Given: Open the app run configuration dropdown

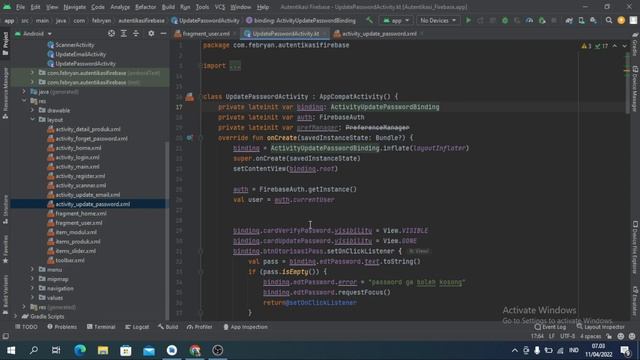Looking at the screenshot, I should 396,20.
